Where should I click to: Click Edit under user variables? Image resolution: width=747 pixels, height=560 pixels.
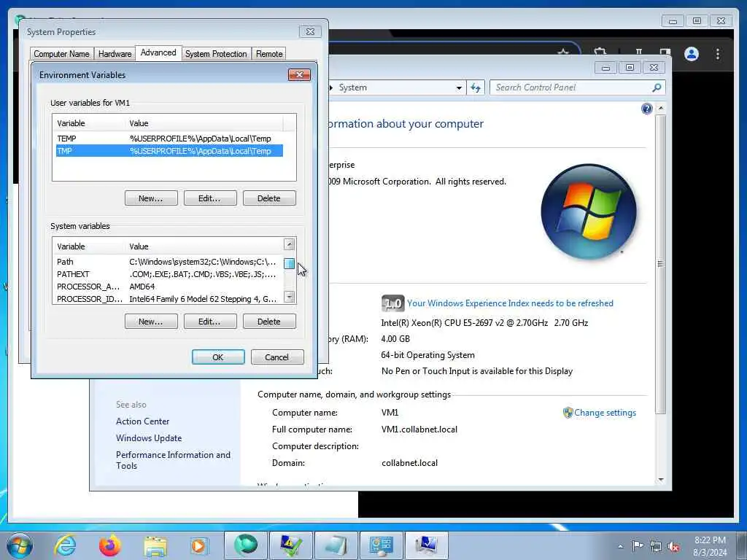210,198
